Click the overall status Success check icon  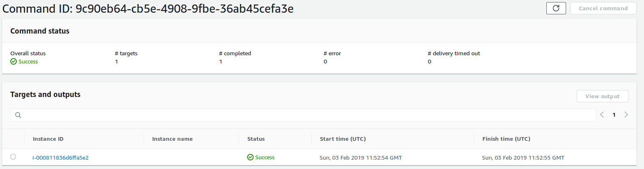pyautogui.click(x=14, y=61)
